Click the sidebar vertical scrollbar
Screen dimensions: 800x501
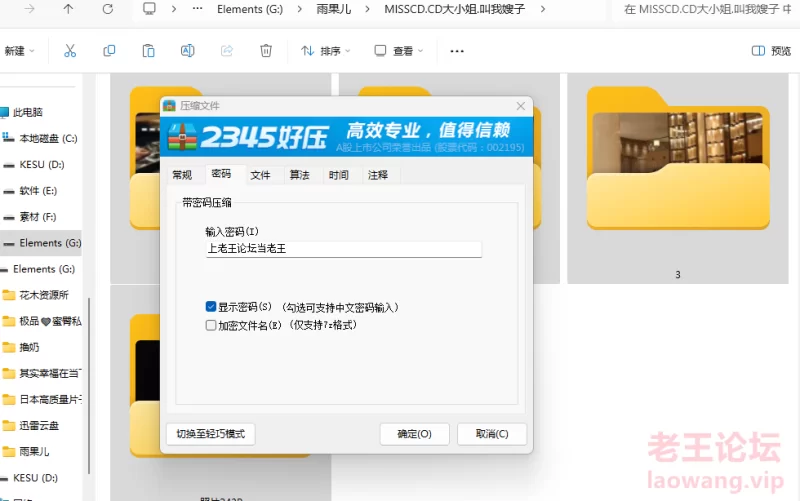(89, 385)
